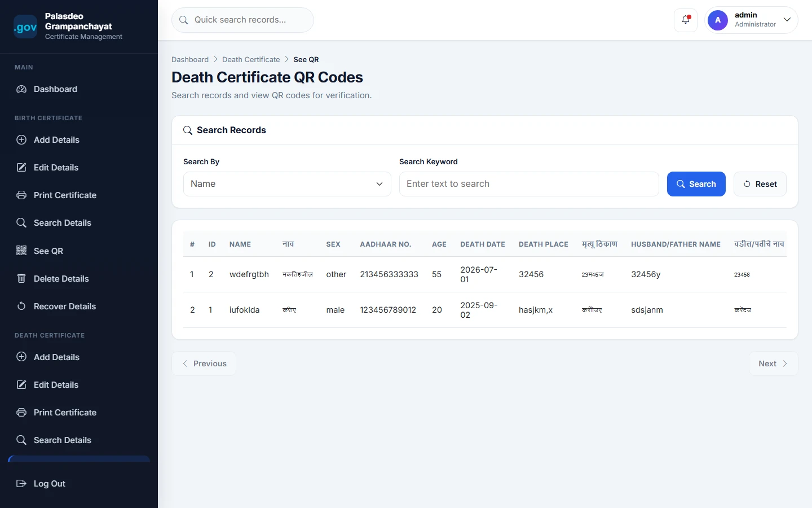812x508 pixels.
Task: Open Death Certificate Add Details
Action: (x=79, y=357)
